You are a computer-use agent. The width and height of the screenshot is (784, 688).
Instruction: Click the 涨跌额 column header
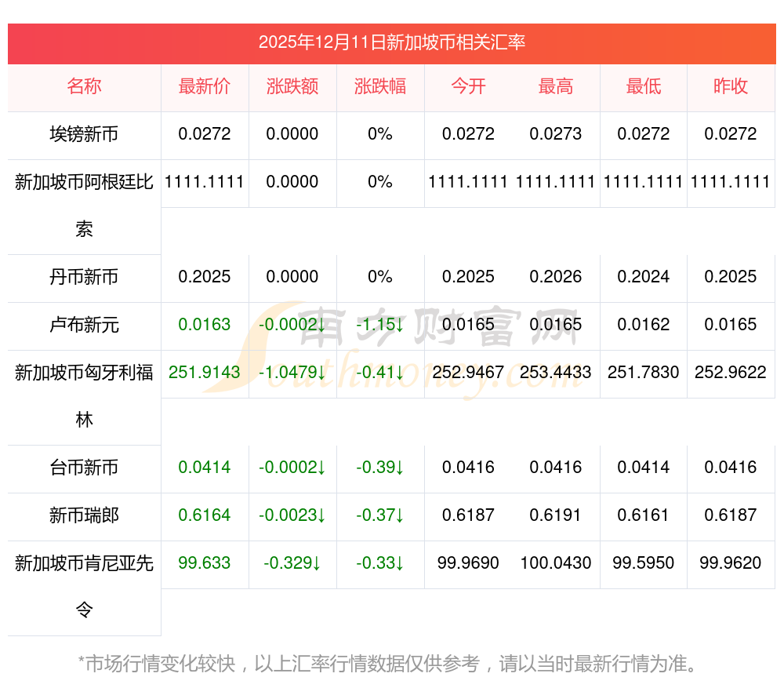pyautogui.click(x=292, y=87)
